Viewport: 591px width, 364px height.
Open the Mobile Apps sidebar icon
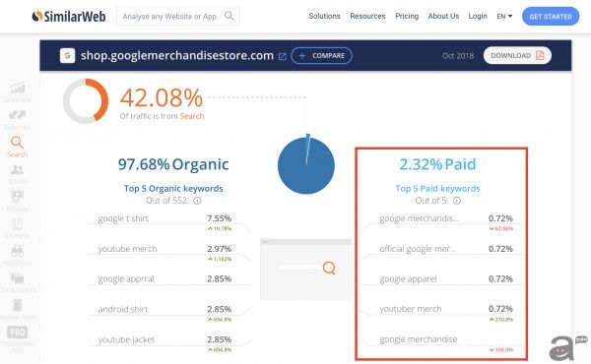tap(18, 305)
